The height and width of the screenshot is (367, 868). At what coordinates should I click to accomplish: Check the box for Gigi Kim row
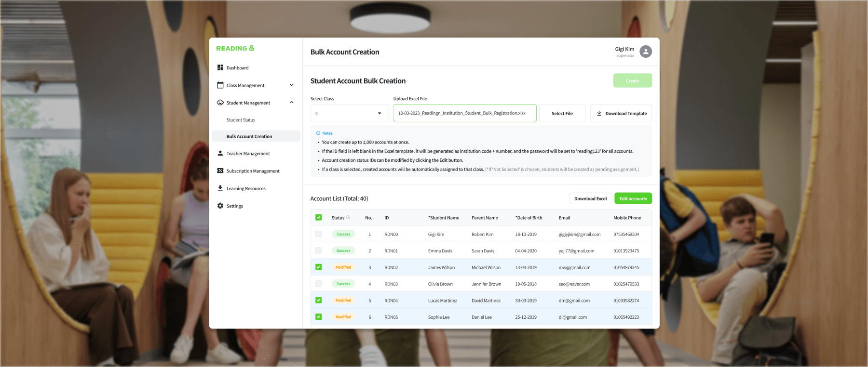(319, 234)
